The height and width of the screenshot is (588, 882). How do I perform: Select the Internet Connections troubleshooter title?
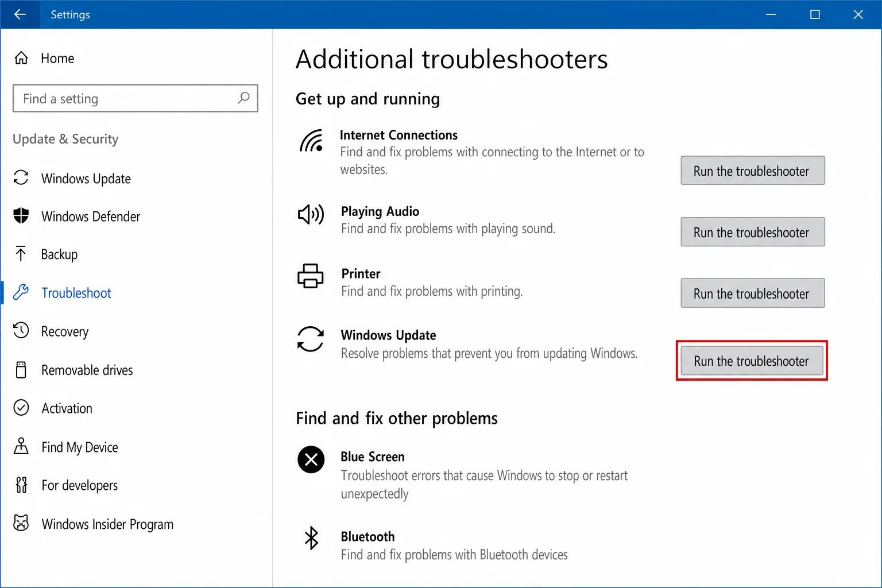point(399,135)
